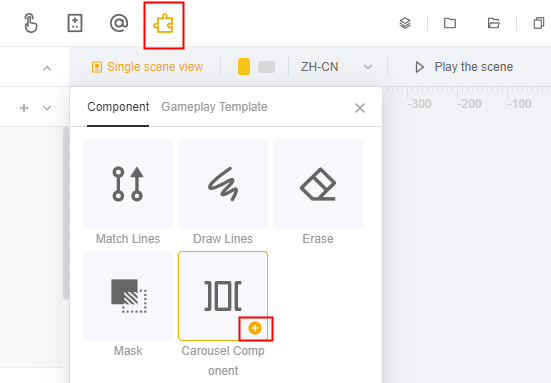Add the Match Lines component

point(128,184)
